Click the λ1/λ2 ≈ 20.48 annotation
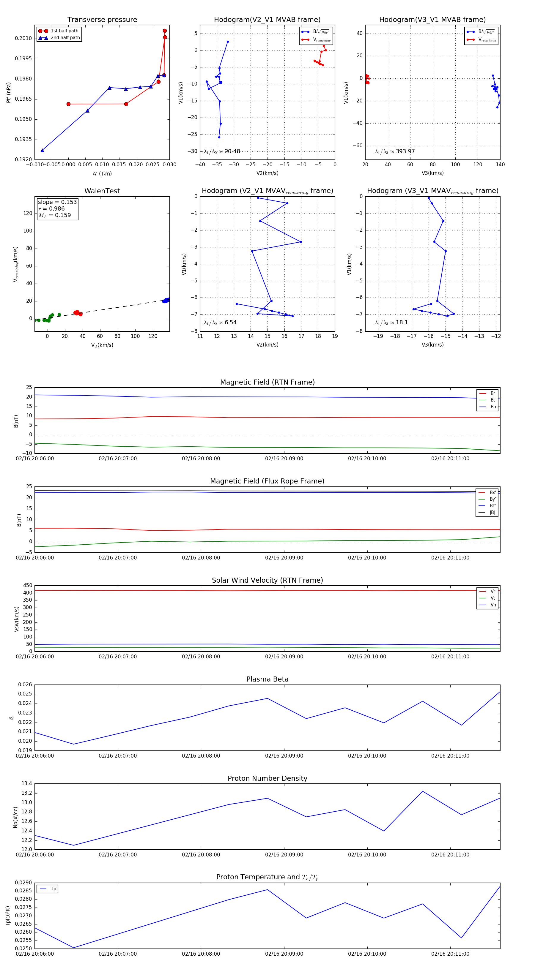535x980 pixels. pos(222,151)
